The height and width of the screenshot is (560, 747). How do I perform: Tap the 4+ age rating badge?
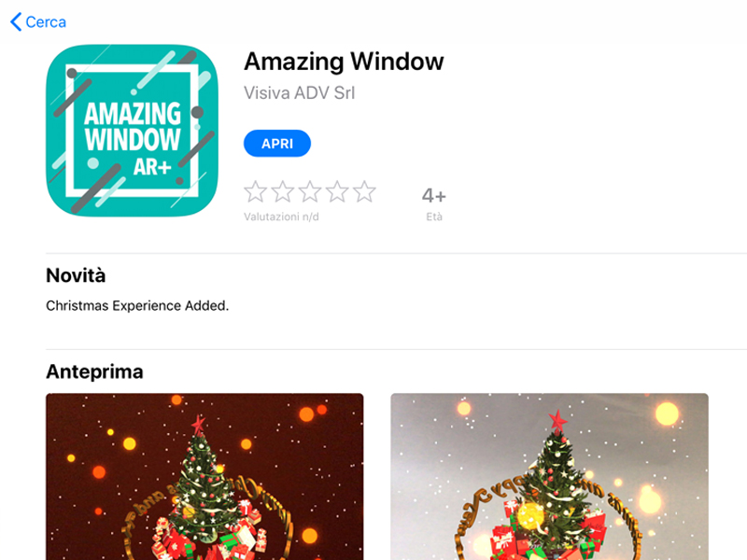coord(434,196)
